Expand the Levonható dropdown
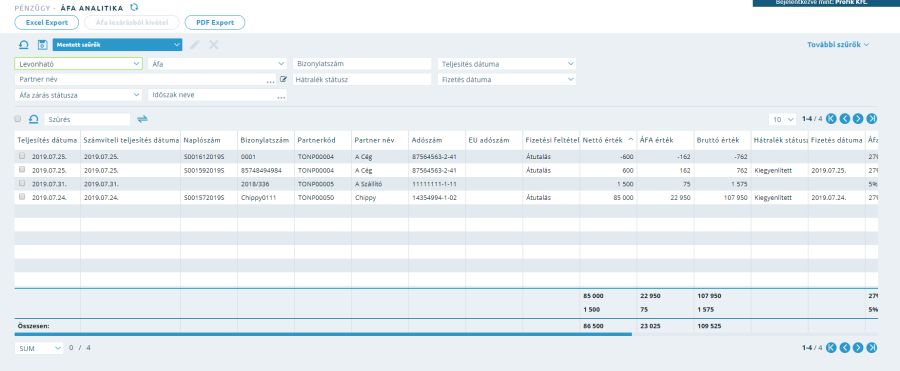The height and width of the screenshot is (371, 900). coord(78,64)
